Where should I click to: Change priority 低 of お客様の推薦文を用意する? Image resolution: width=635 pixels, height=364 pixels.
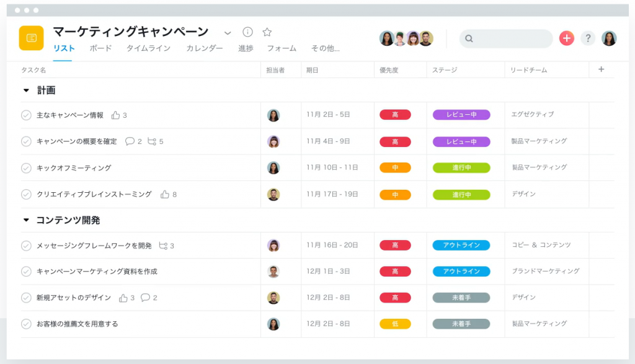[x=395, y=324]
